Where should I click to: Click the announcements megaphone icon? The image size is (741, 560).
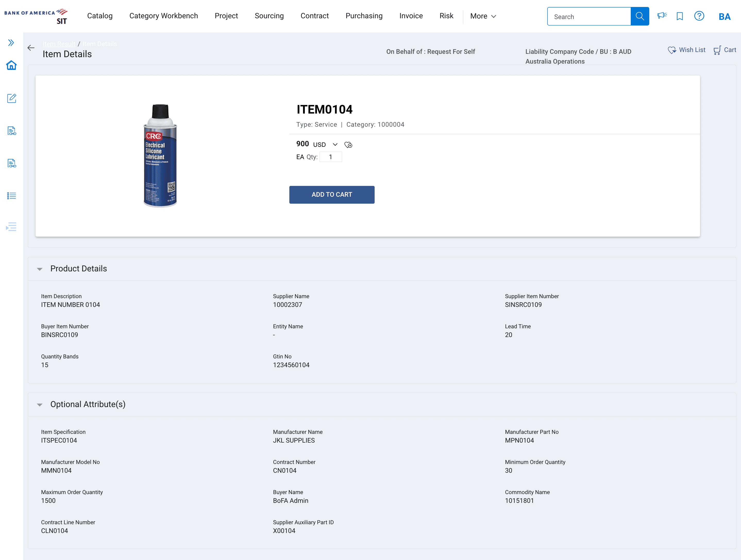point(662,16)
